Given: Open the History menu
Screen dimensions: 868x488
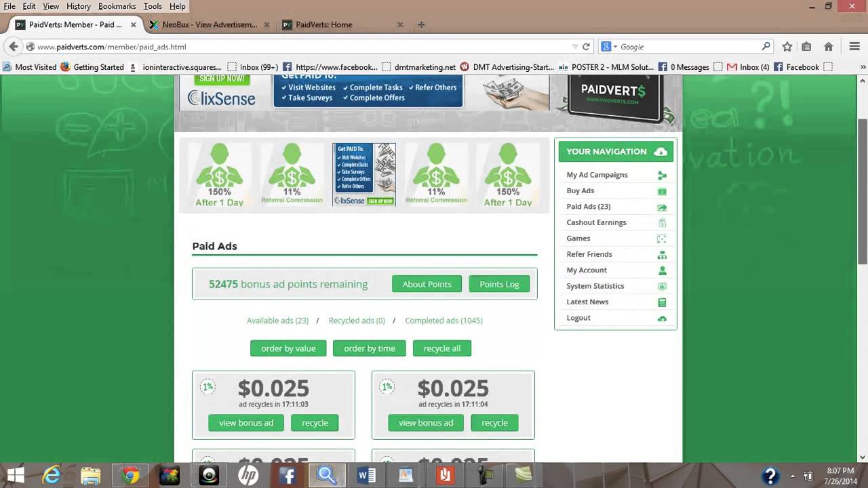Looking at the screenshot, I should [79, 6].
